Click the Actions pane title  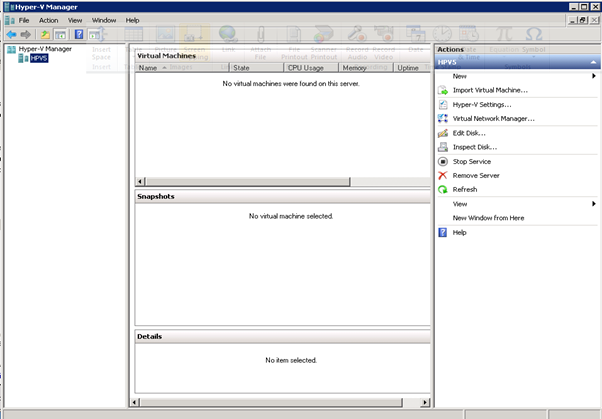click(450, 49)
